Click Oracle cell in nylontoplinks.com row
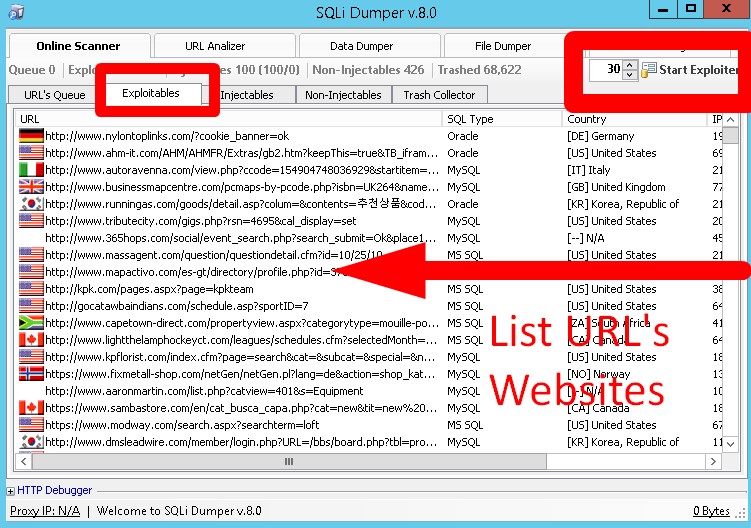Image resolution: width=751 pixels, height=528 pixels. (x=463, y=136)
